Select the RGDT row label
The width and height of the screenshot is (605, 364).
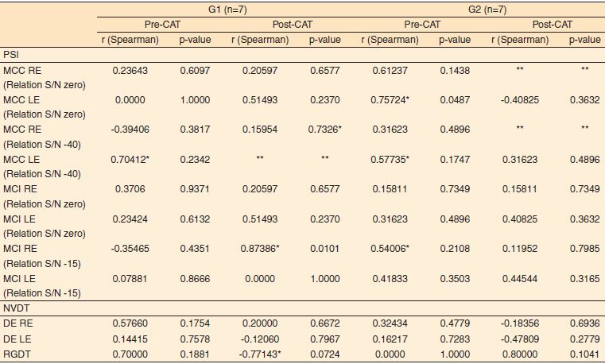click(x=17, y=354)
